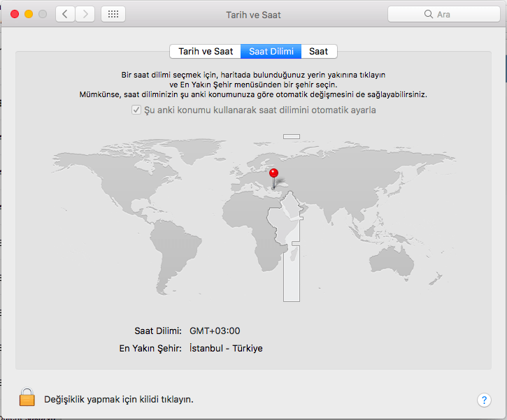Click the highlighted time zone band below Africa
The width and height of the screenshot is (507, 420).
tap(291, 280)
